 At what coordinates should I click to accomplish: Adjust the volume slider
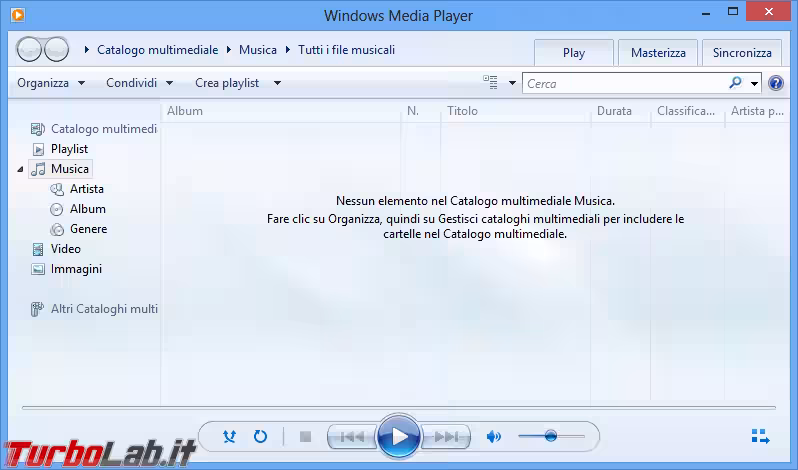(551, 436)
